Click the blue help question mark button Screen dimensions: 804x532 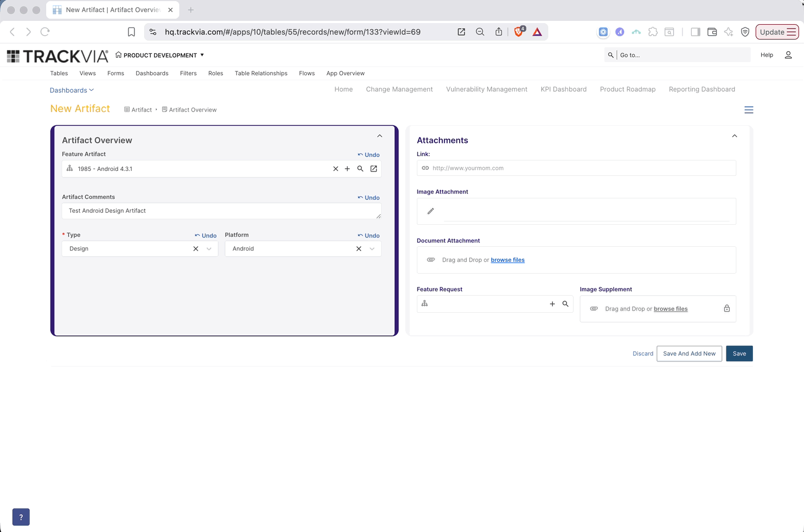tap(21, 517)
